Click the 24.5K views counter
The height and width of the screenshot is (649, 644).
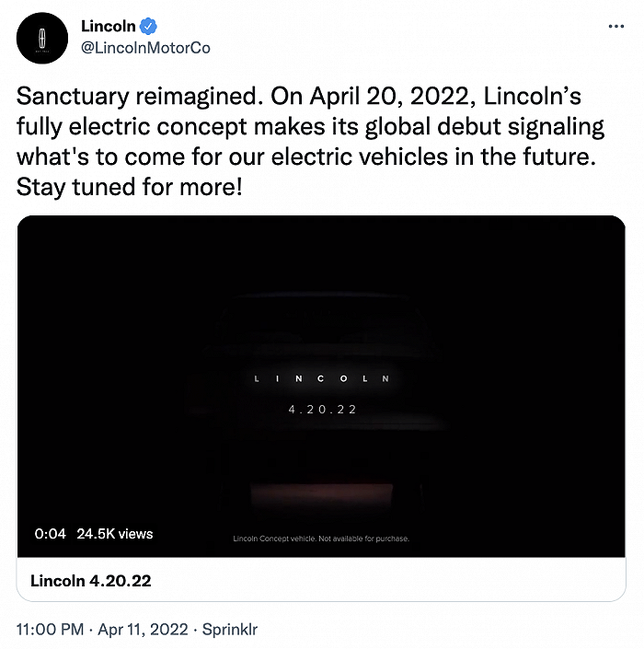(x=115, y=534)
